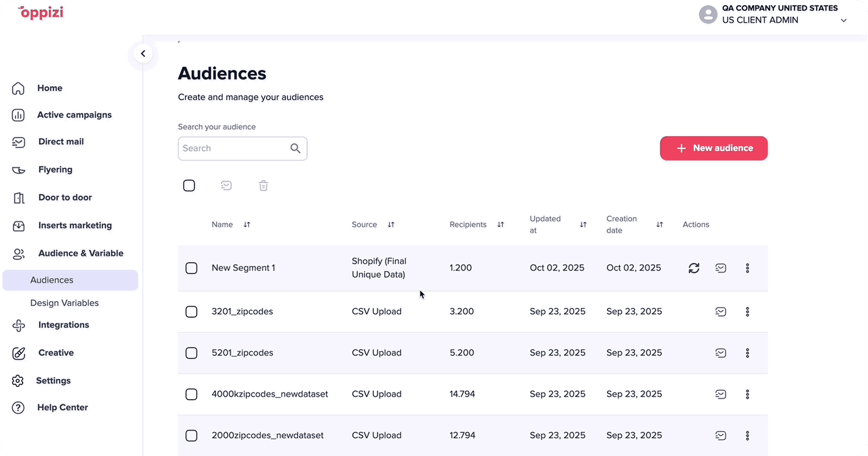Click the 1.200 recipients value

tap(461, 268)
